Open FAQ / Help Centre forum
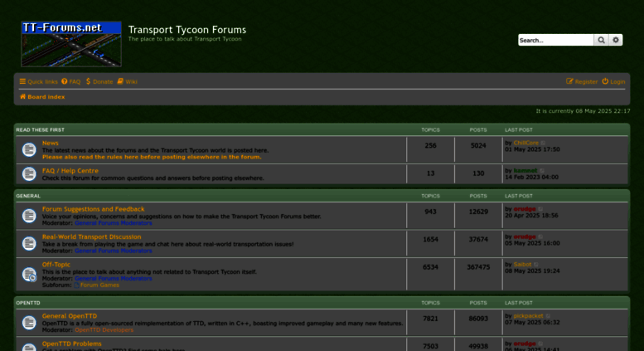This screenshot has width=644, height=351. 70,171
